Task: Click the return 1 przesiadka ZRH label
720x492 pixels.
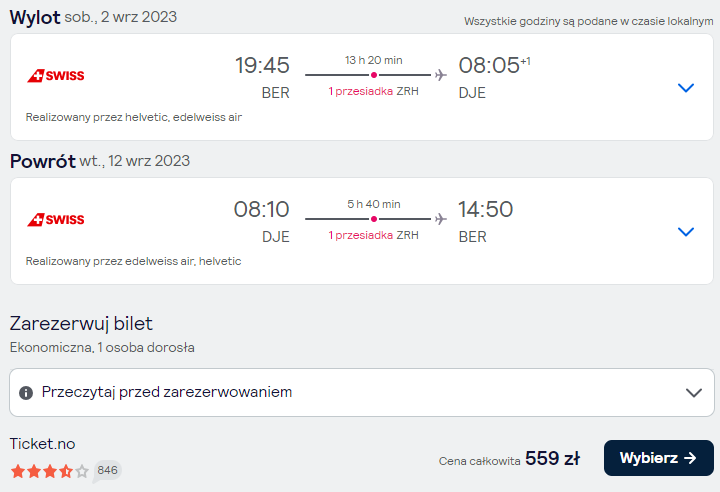Action: [x=373, y=235]
